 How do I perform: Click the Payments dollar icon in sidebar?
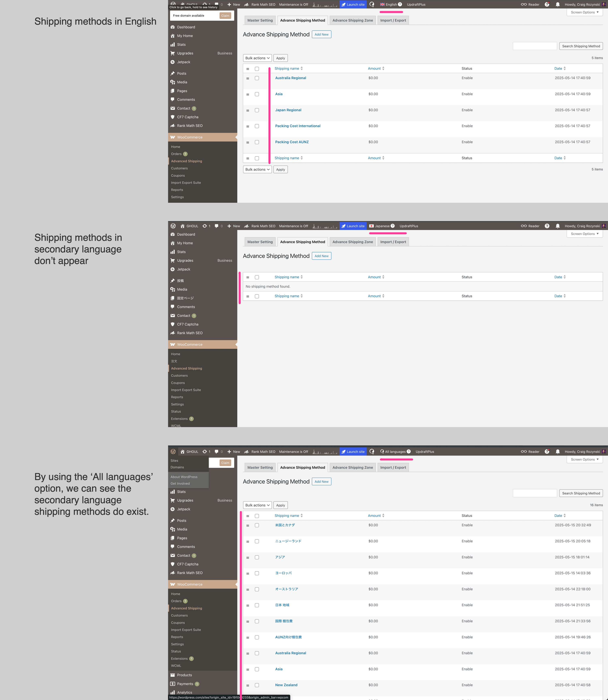click(x=173, y=684)
